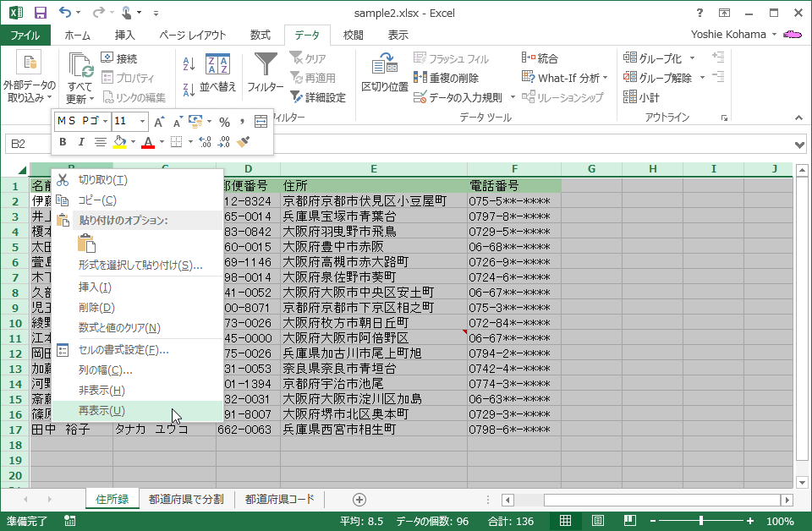Screen dimensions: 812x531
Task: Switch to 都道府県で分割 sheet tab
Action: (x=186, y=500)
